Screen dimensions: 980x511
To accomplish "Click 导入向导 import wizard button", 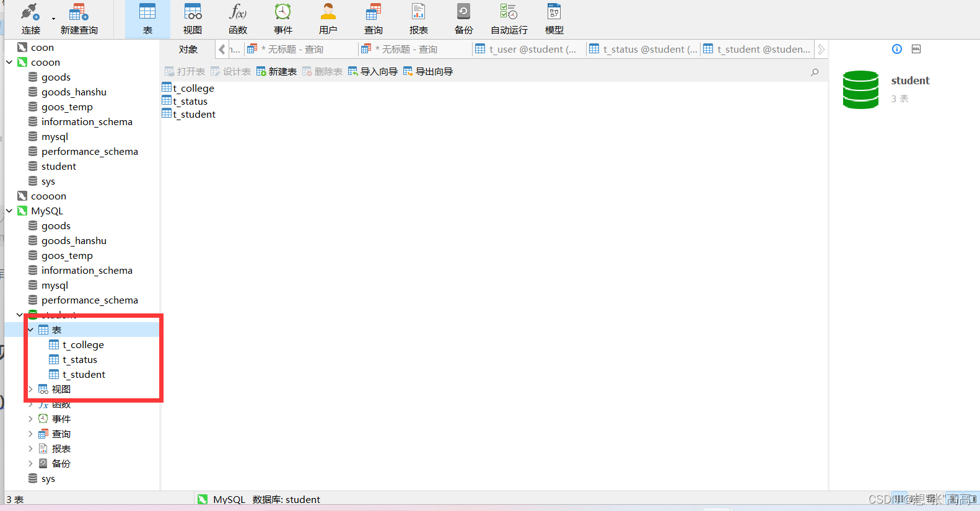I will 373,72.
